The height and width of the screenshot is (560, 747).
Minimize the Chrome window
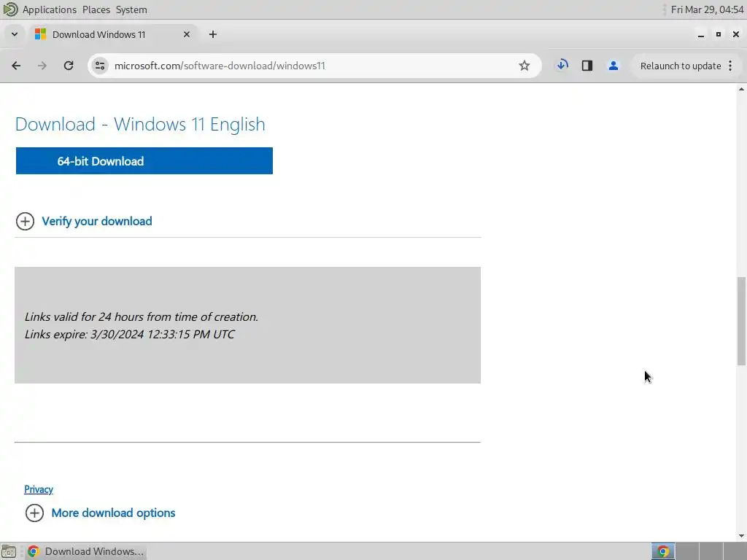tap(700, 34)
